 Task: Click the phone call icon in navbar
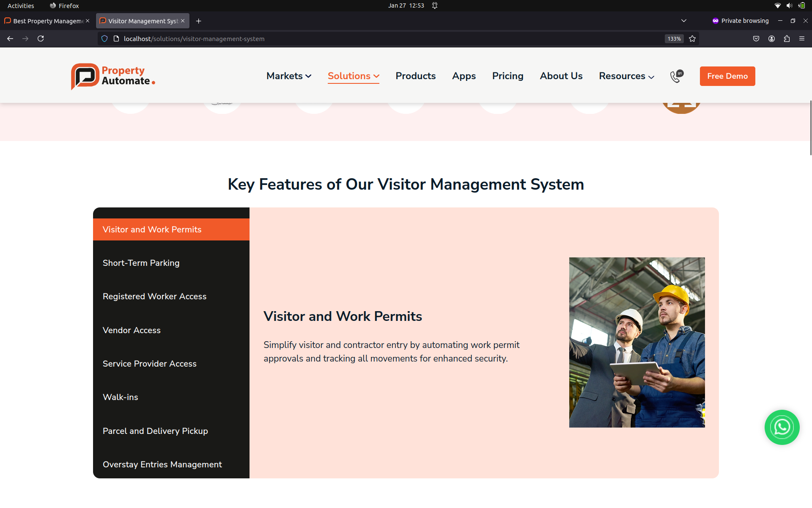(676, 76)
